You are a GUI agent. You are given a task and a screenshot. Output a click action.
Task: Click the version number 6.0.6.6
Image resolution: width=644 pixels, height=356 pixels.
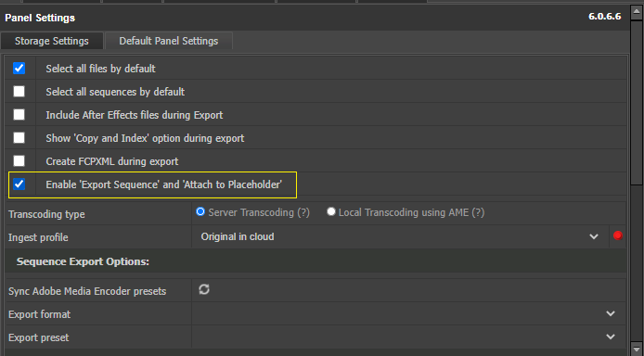coord(605,17)
